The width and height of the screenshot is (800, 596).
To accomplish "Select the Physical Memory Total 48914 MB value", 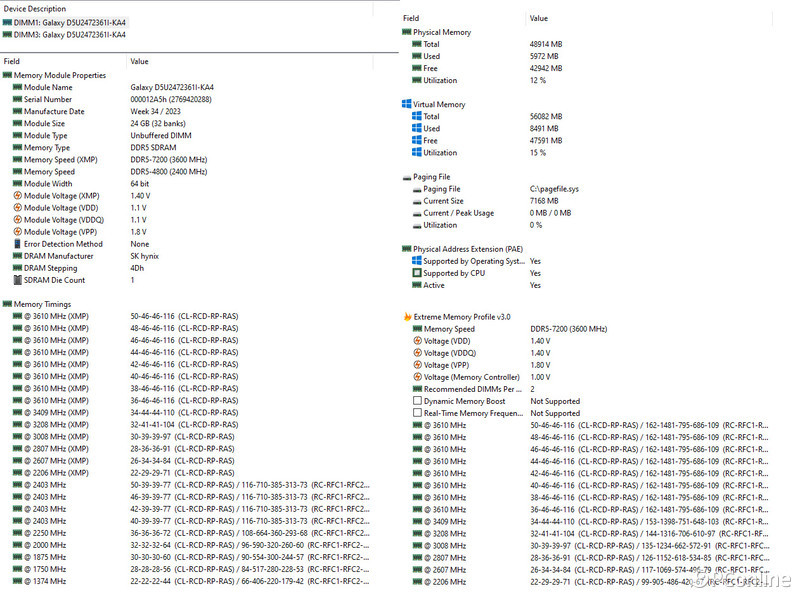I will pyautogui.click(x=546, y=44).
